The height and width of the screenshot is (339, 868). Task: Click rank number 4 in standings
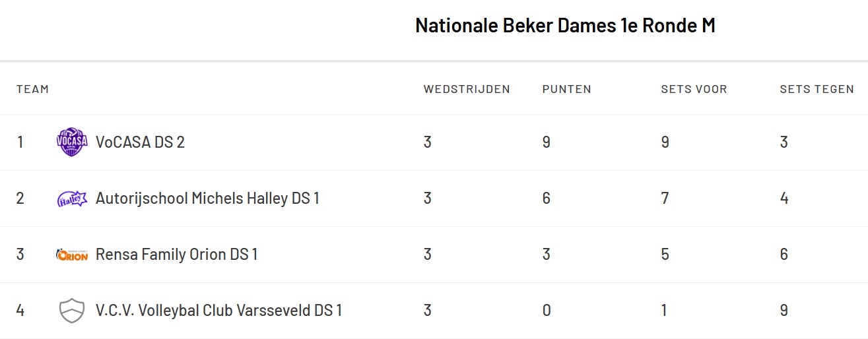point(20,311)
